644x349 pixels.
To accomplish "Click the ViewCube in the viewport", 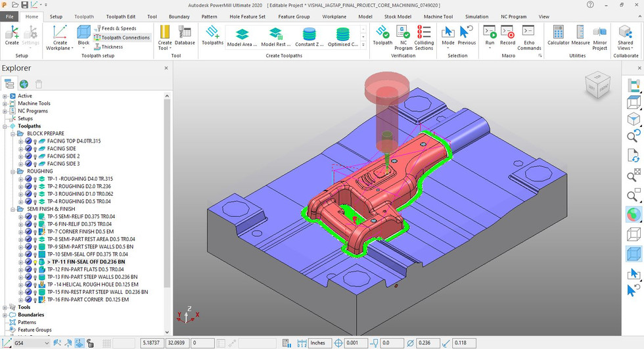I will tap(597, 85).
